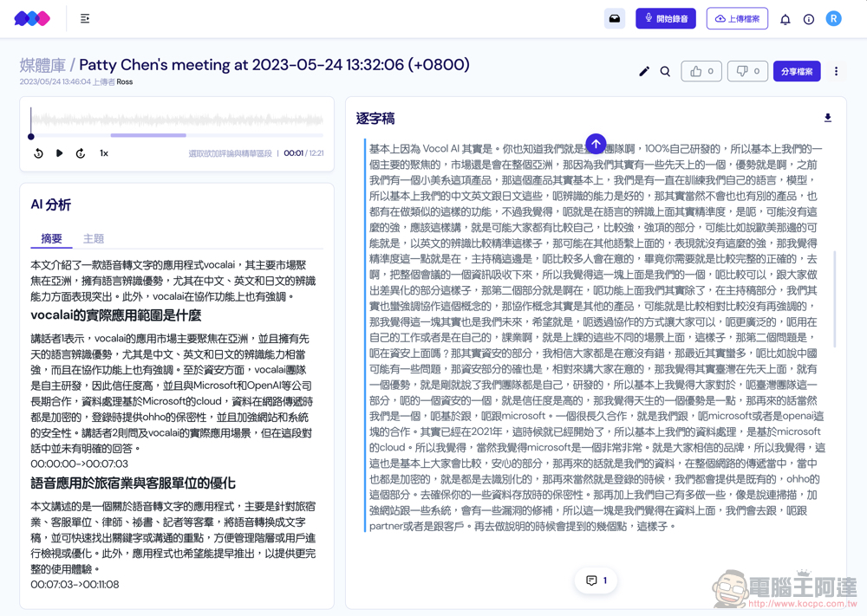
Task: Open the user avatar R menu
Action: tap(833, 18)
